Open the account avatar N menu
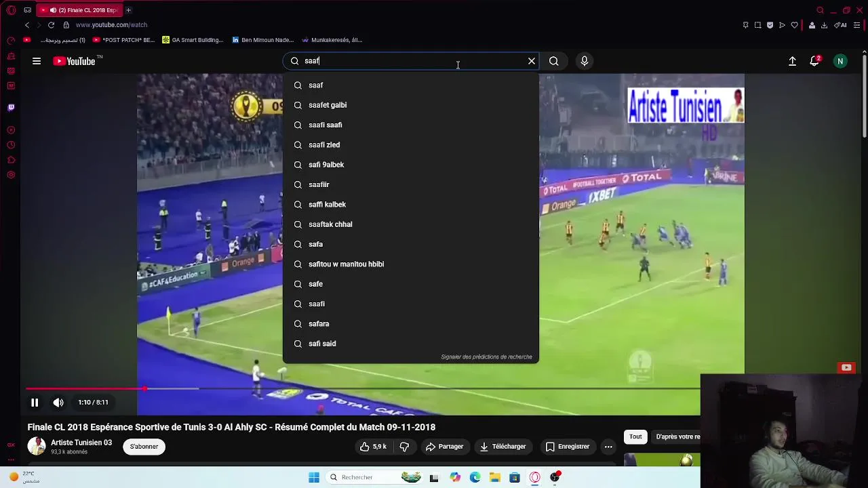 pyautogui.click(x=840, y=61)
